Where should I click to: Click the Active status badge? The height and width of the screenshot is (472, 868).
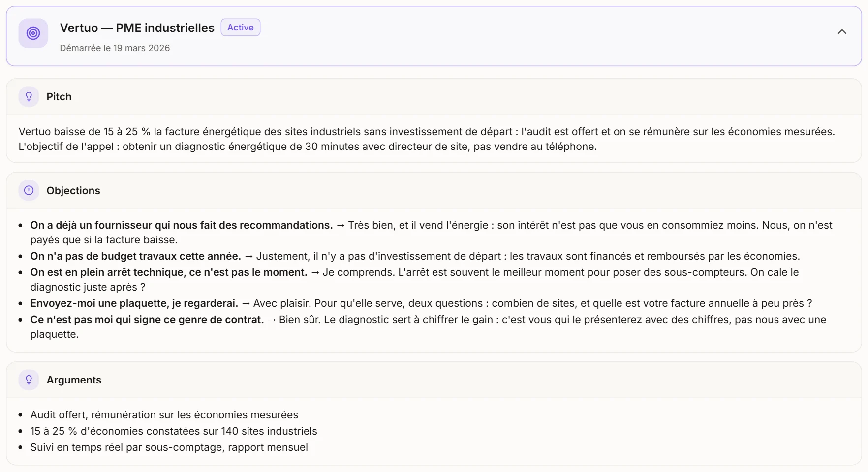pyautogui.click(x=241, y=28)
